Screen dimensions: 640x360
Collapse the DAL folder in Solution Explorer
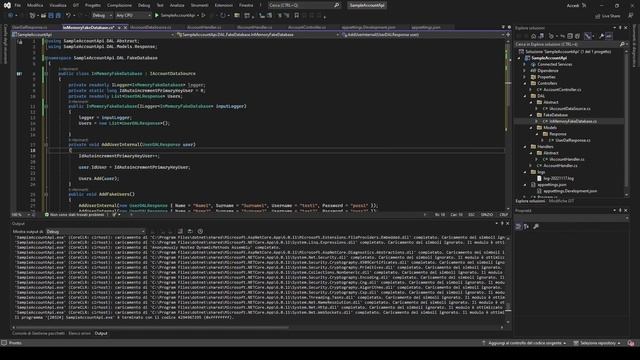click(x=525, y=96)
